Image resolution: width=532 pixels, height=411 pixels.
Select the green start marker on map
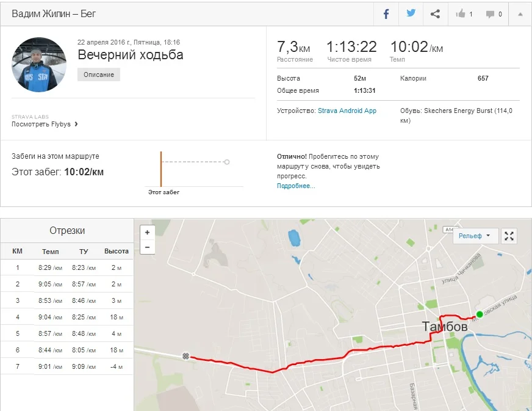[x=480, y=314]
